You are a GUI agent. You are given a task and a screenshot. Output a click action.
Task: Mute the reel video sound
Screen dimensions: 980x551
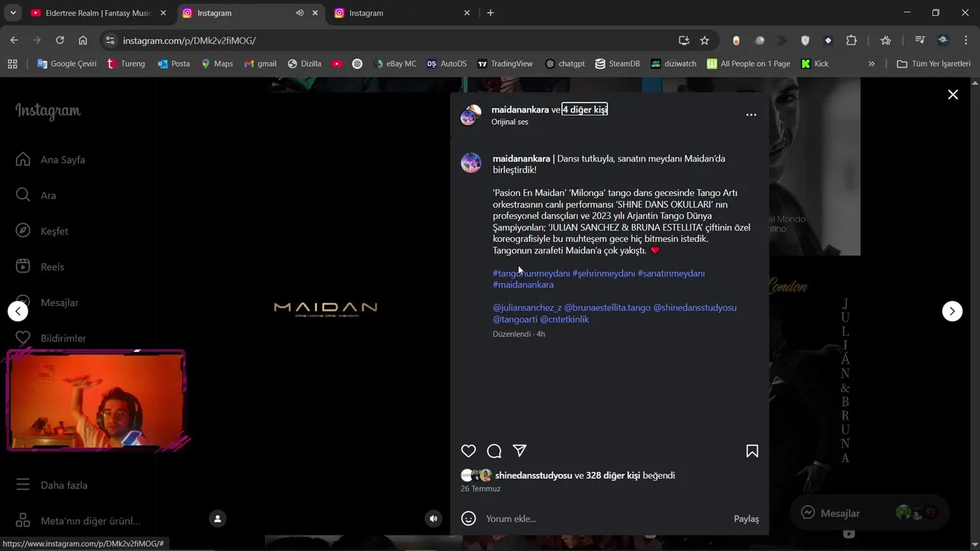(433, 518)
